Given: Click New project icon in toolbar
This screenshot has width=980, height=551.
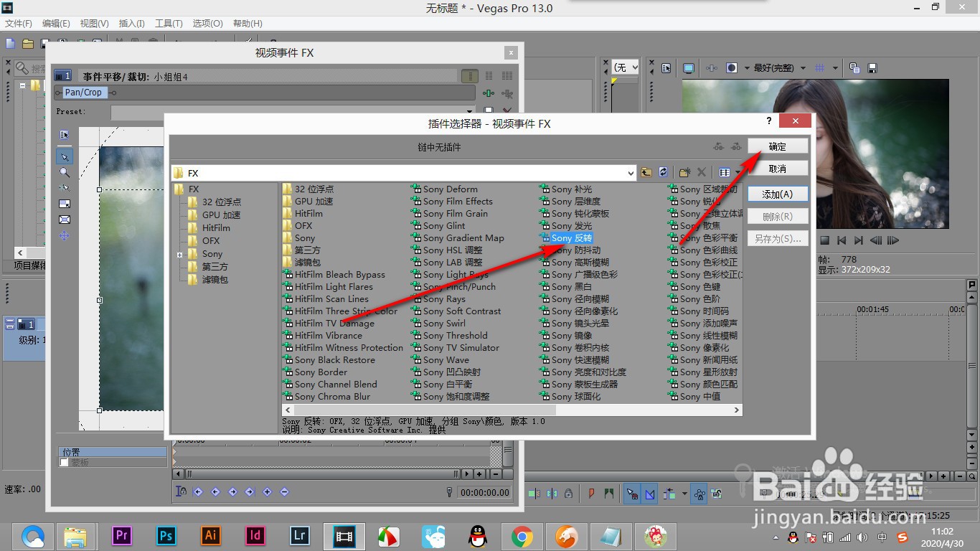Looking at the screenshot, I should [10, 43].
